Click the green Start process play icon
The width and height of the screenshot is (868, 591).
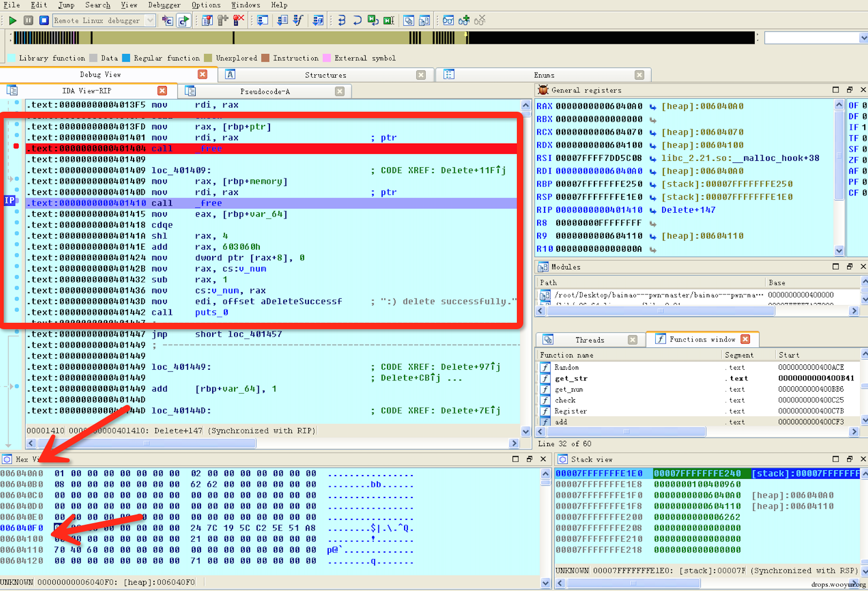[13, 20]
